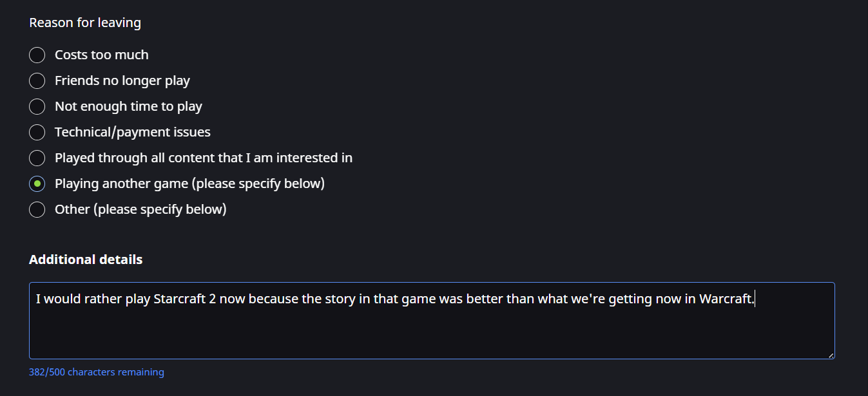This screenshot has height=396, width=868.
Task: Click 'Playing another game (please specify below)' text
Action: (189, 184)
